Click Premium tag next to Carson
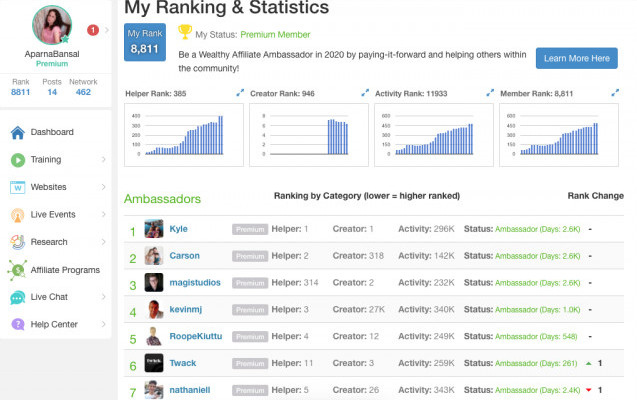The image size is (637, 400). [x=250, y=256]
